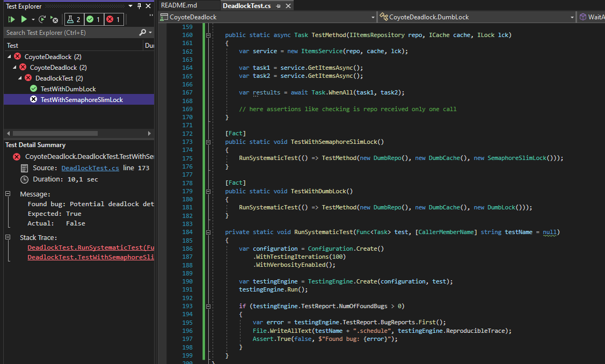
Task: Click the search magnifier in Test Explorer
Action: [142, 31]
